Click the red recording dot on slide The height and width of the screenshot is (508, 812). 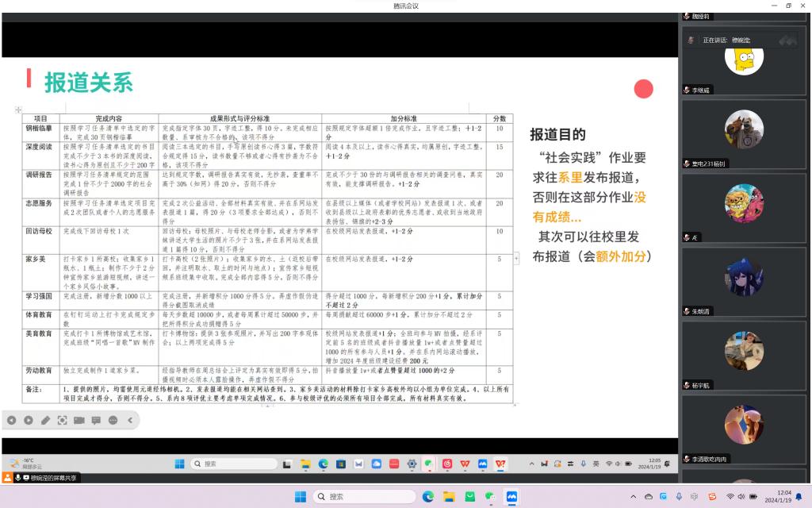tap(643, 89)
